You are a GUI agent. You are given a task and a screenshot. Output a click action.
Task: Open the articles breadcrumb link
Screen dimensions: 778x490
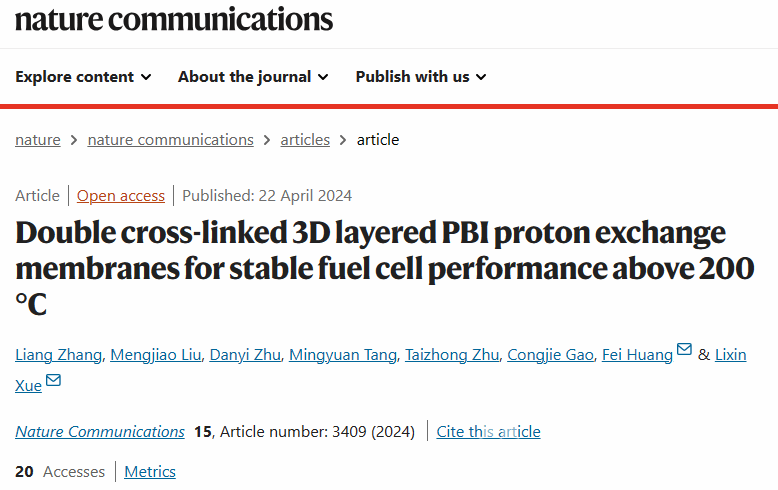tap(305, 140)
